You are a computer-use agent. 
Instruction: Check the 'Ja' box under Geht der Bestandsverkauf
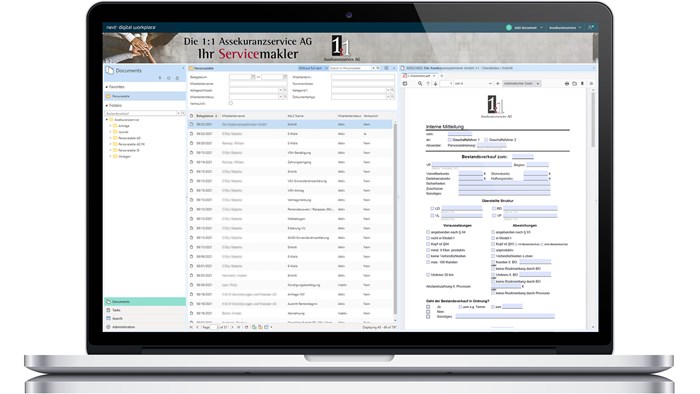428,307
